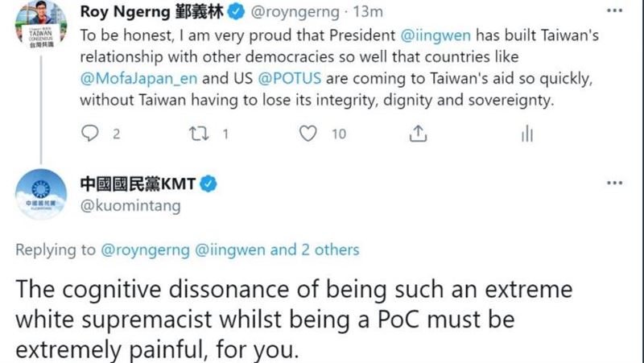Open the 13m timestamp link
The image size is (644, 363).
(x=368, y=12)
